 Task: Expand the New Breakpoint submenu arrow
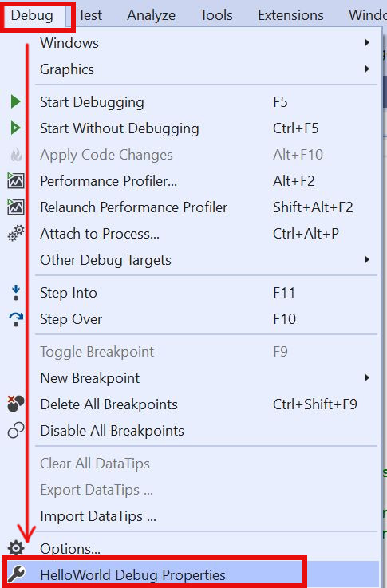tap(367, 377)
